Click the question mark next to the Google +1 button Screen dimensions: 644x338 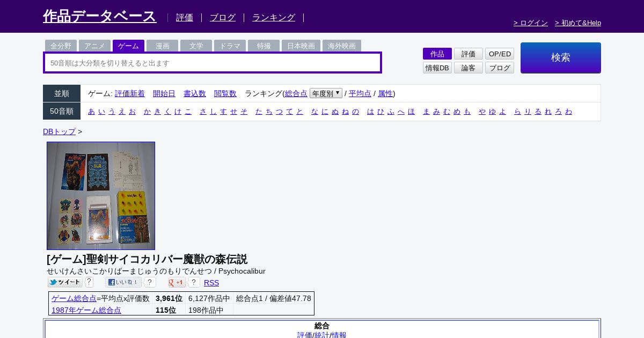[194, 282]
